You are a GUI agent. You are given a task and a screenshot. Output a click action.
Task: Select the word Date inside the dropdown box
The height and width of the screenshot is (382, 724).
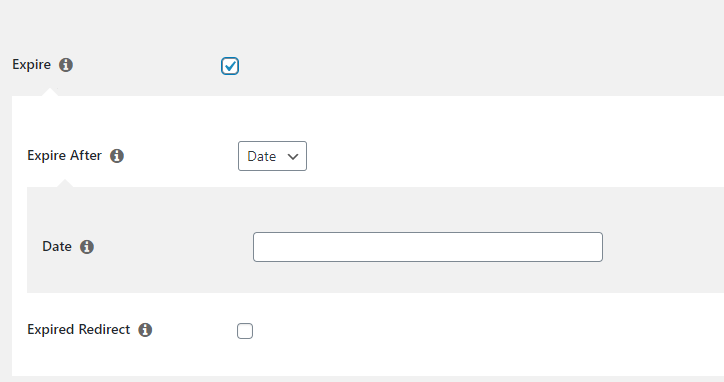point(262,156)
